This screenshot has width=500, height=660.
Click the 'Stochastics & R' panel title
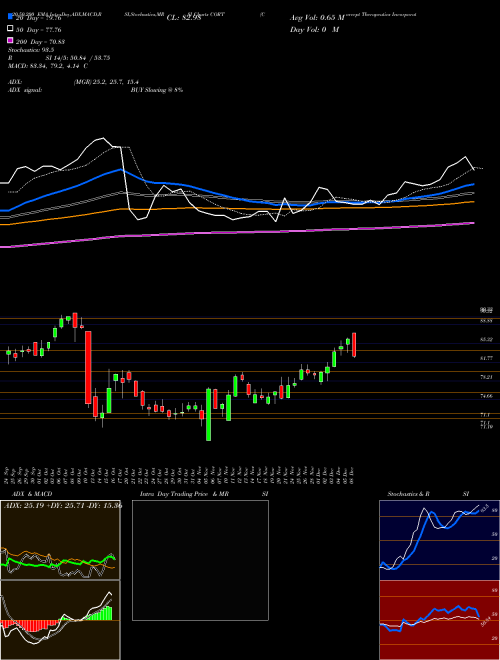[408, 494]
